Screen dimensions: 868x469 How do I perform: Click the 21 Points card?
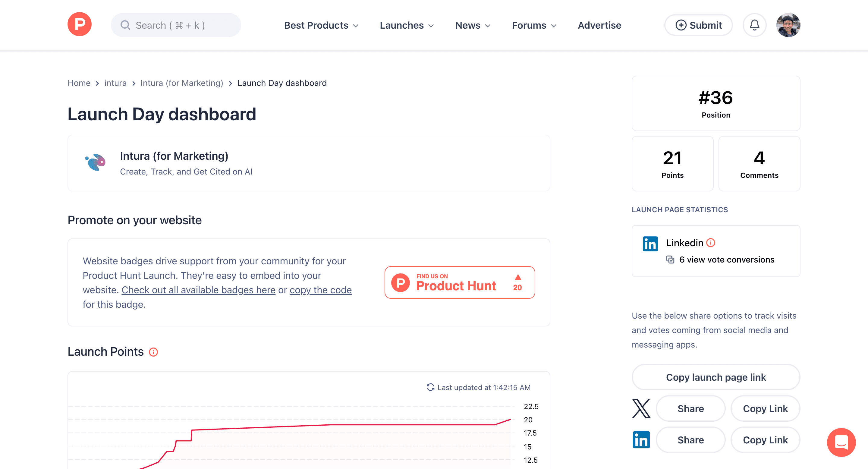pyautogui.click(x=673, y=163)
